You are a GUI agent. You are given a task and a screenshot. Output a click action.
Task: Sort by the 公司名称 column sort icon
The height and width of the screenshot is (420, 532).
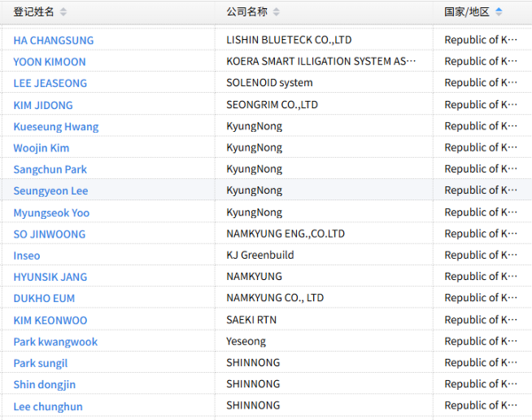(277, 12)
